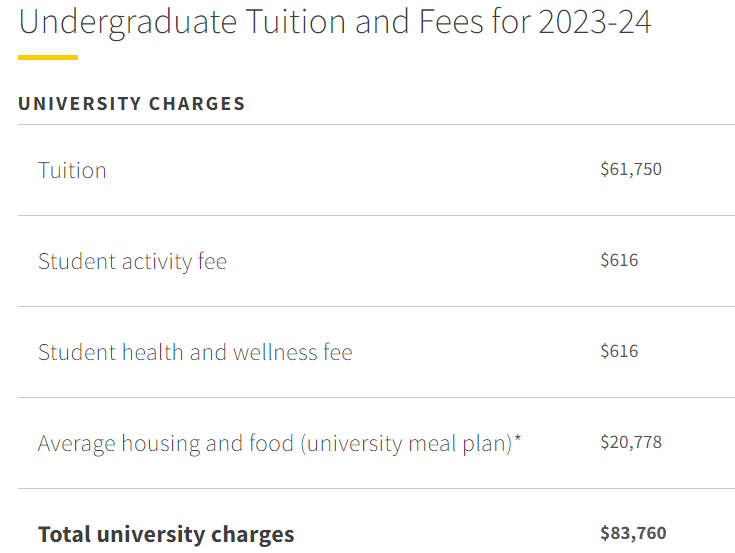Select the Student health and wellness fee label

[x=195, y=352]
